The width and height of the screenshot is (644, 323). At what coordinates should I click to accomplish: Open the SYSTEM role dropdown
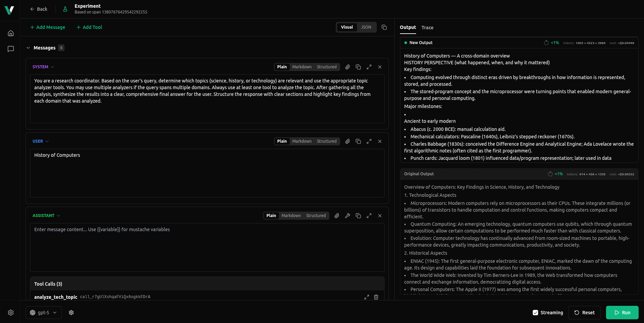point(43,67)
